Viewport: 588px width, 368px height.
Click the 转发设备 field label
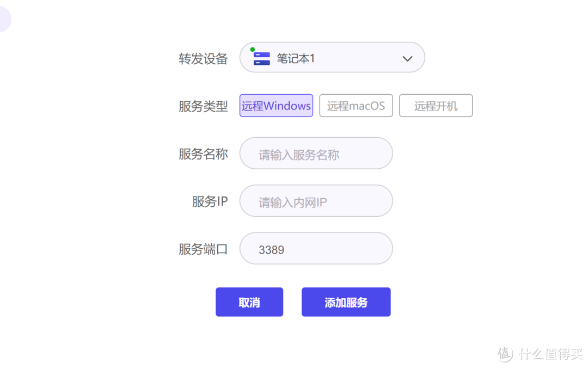(x=203, y=58)
